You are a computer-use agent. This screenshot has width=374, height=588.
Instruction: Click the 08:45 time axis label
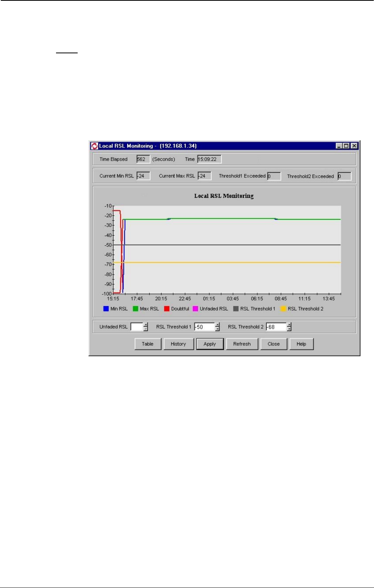click(x=281, y=299)
